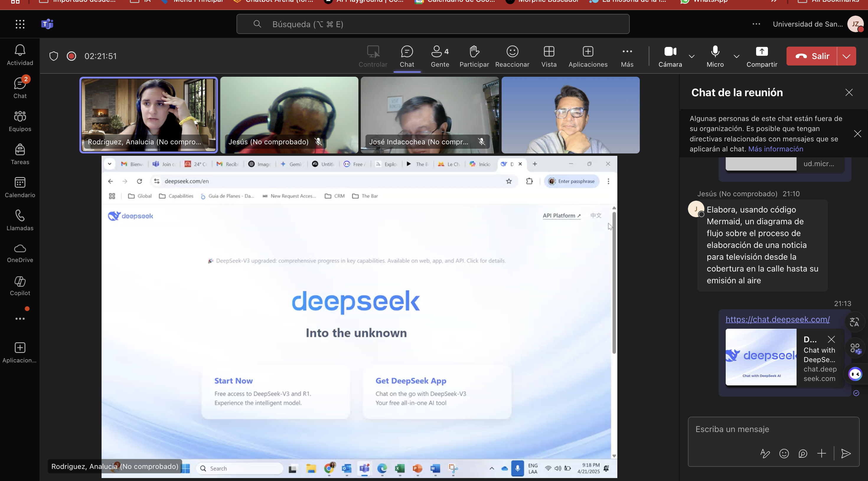This screenshot has width=868, height=481.
Task: Open Más options in meeting toolbar
Action: (x=627, y=56)
